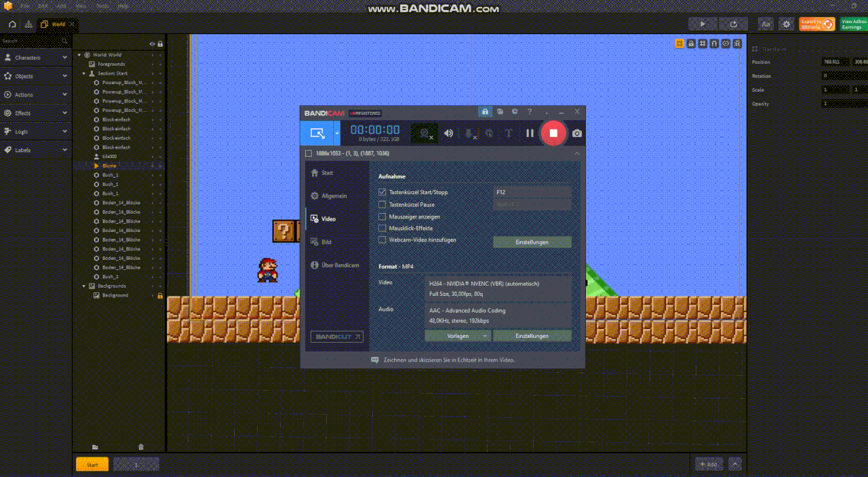The height and width of the screenshot is (477, 868).
Task: Toggle lock column icon in layer header
Action: click(x=160, y=44)
